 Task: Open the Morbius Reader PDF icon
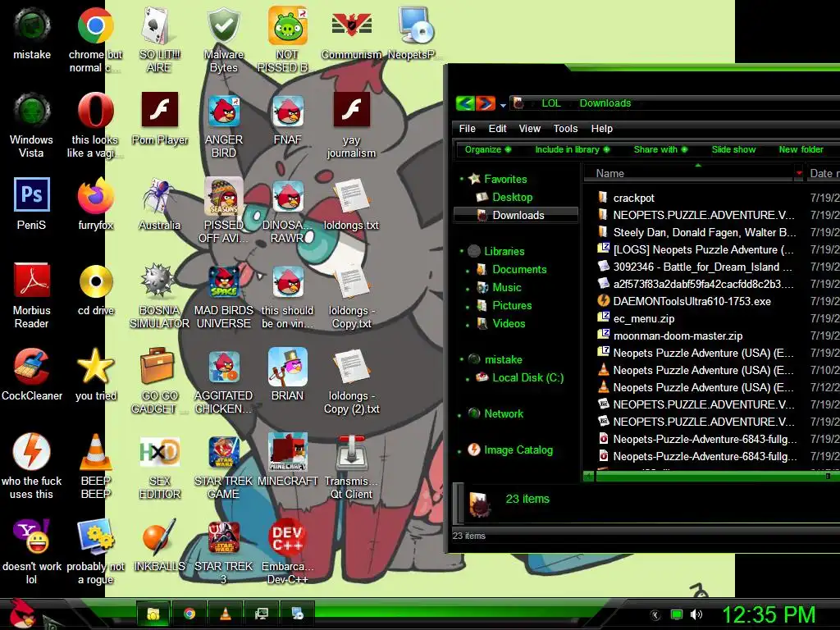[32, 295]
